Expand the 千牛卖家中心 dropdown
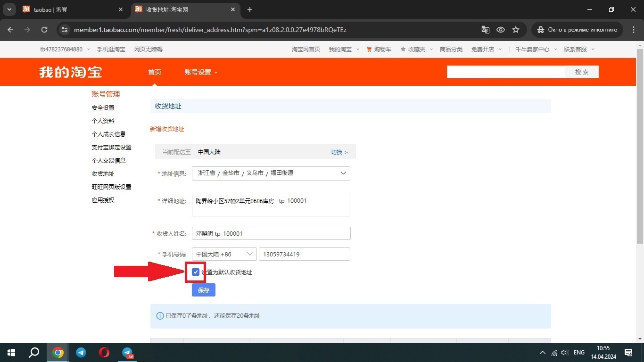This screenshot has height=362, width=644. tap(536, 49)
